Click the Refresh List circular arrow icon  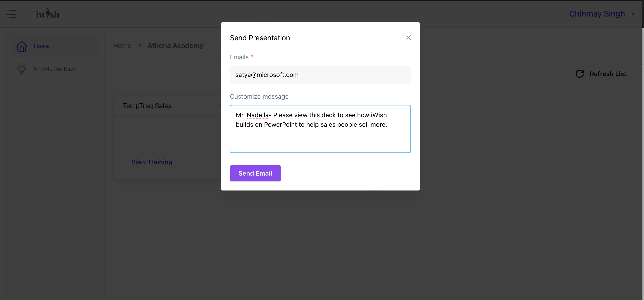point(580,74)
